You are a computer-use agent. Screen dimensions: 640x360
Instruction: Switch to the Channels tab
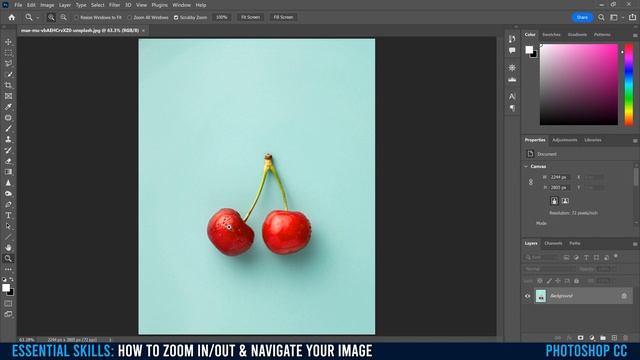553,243
